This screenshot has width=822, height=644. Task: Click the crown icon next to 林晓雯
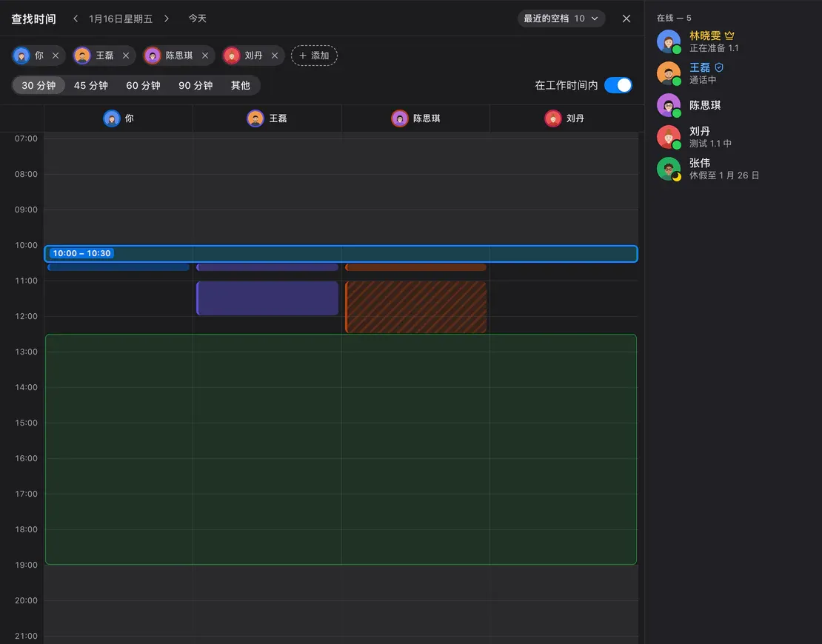pos(729,36)
